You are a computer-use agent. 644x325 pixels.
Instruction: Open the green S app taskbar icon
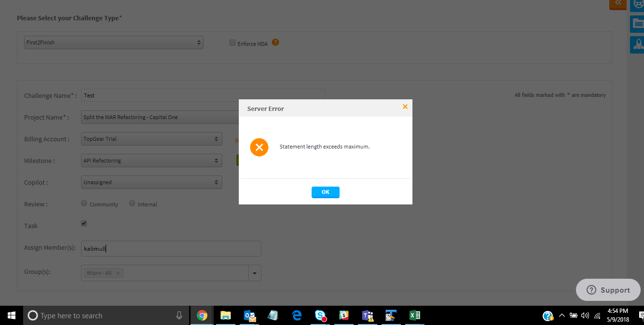344,315
